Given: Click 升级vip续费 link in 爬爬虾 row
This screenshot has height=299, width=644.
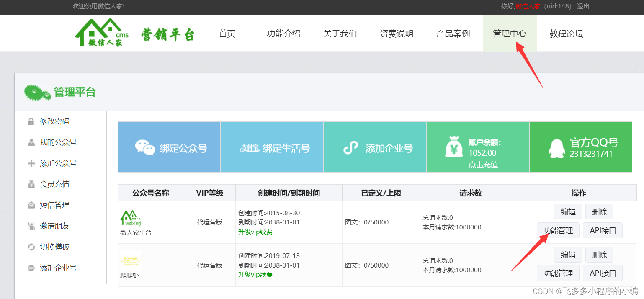Looking at the screenshot, I should 255,274.
